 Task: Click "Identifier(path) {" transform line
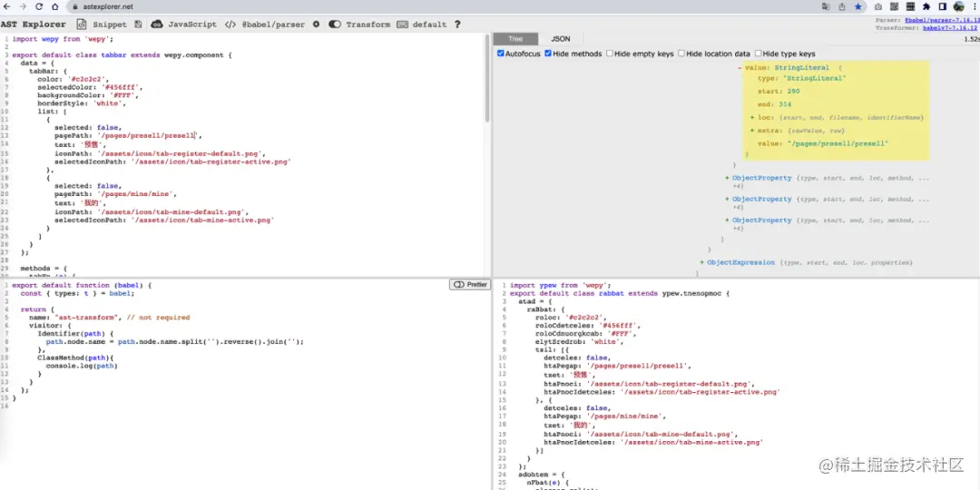pyautogui.click(x=75, y=333)
